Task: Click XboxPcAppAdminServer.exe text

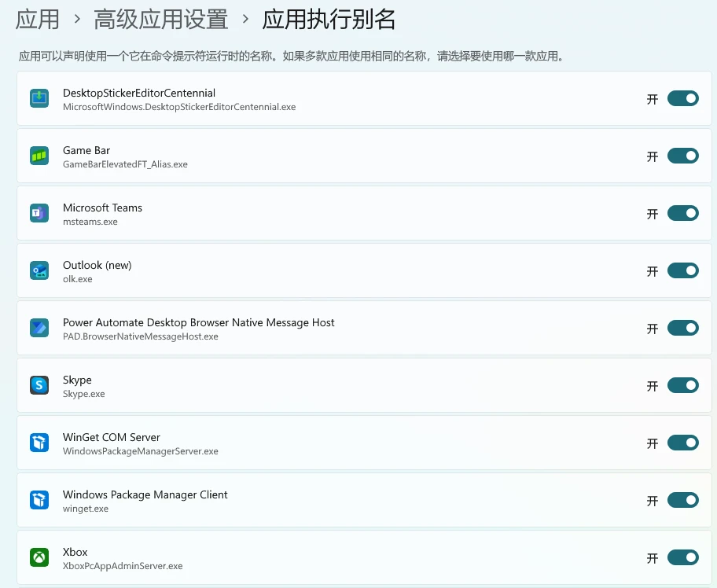Action: [123, 566]
